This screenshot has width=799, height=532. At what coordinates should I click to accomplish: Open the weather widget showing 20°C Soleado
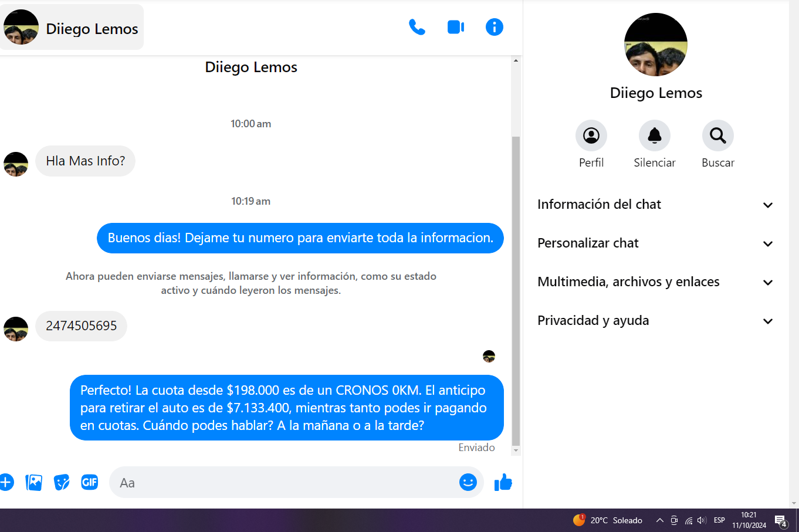[x=608, y=520]
